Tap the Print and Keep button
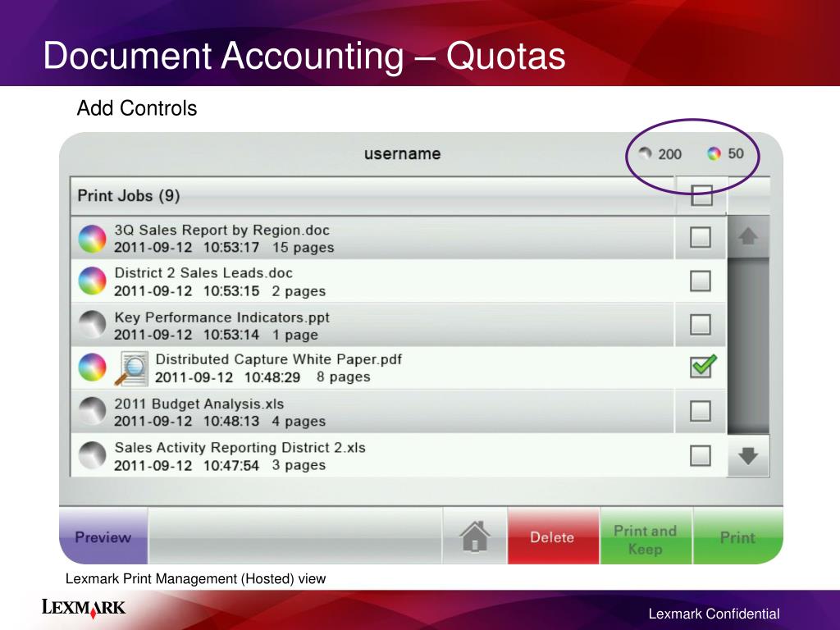 click(646, 536)
